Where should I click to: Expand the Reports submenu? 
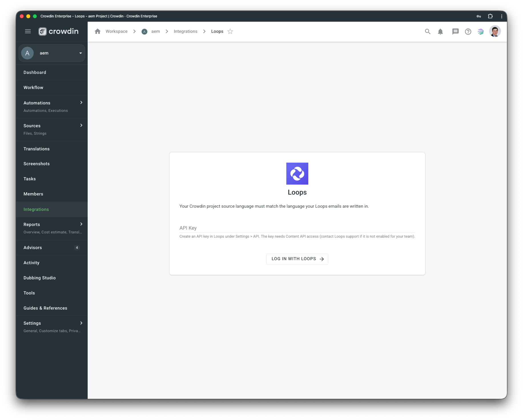click(x=81, y=224)
